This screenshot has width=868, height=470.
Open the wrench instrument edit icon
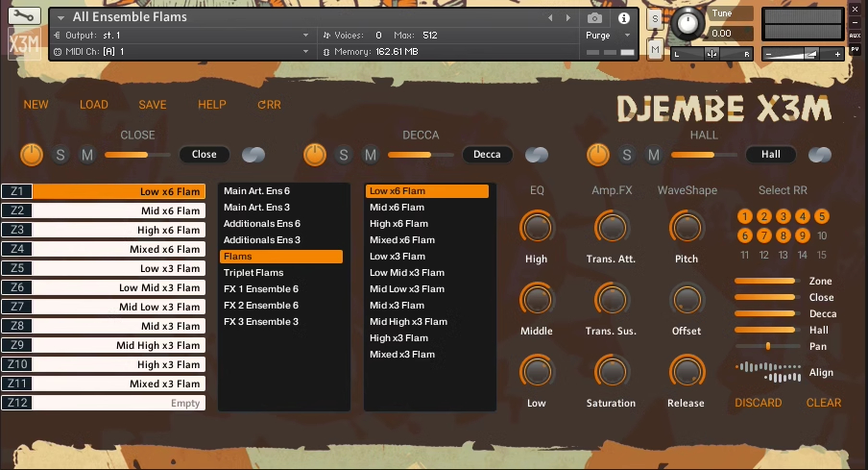point(24,15)
